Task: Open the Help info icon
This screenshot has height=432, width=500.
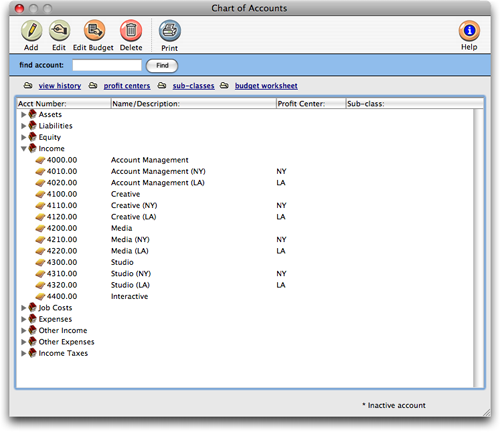Action: click(x=469, y=31)
